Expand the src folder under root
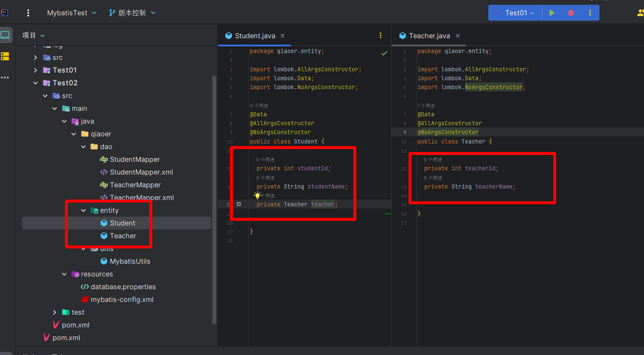644x355 pixels. tap(36, 57)
